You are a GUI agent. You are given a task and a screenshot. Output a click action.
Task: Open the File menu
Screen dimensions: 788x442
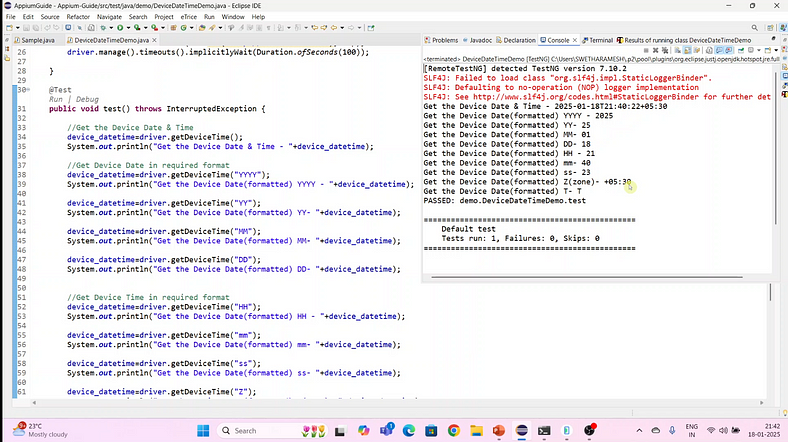(11, 17)
